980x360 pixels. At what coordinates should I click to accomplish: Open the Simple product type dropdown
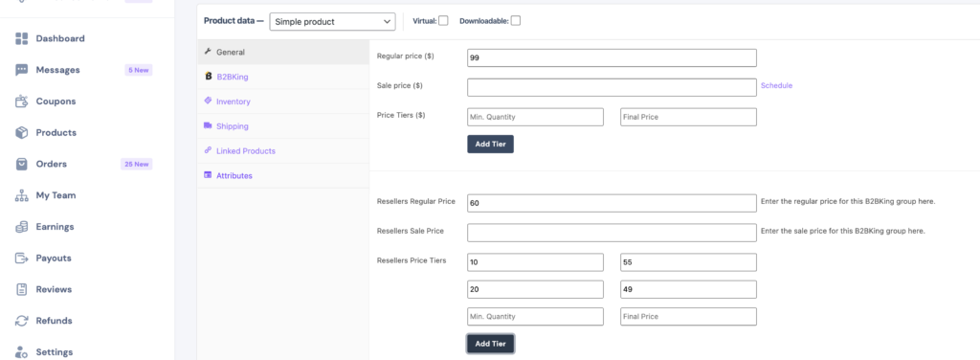tap(332, 21)
